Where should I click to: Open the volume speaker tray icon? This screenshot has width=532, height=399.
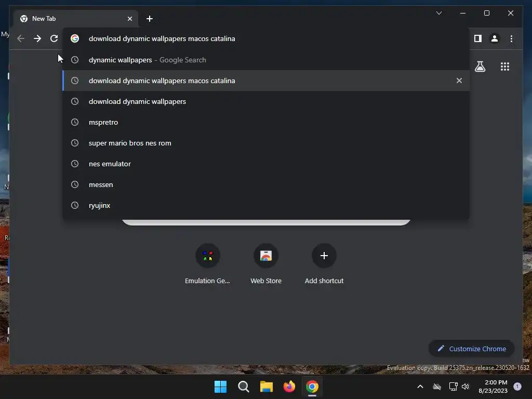[465, 387]
